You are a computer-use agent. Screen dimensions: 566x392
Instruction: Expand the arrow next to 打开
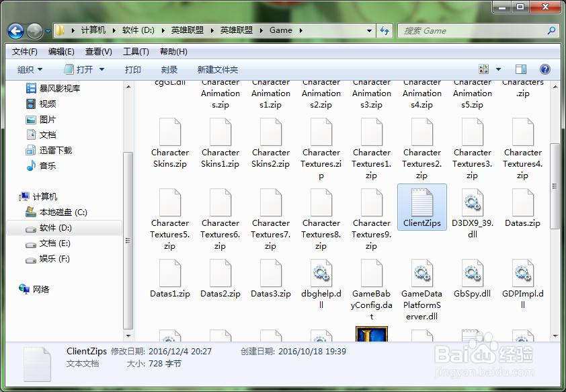coord(102,69)
